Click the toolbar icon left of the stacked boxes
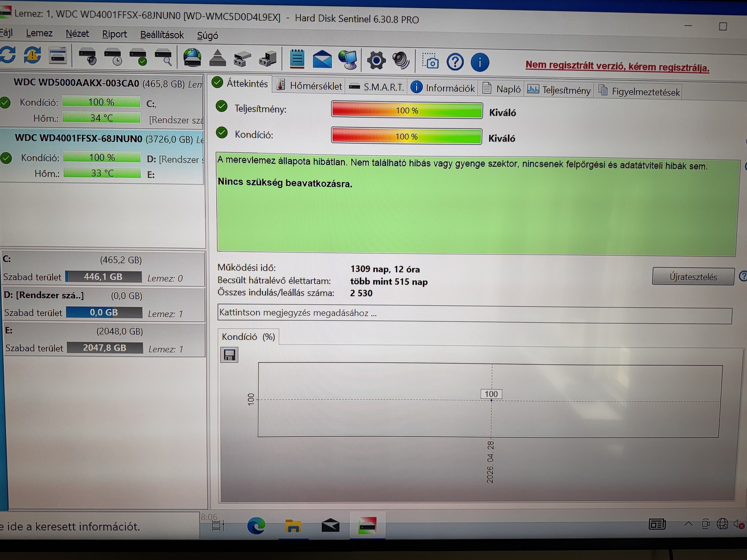 (243, 59)
